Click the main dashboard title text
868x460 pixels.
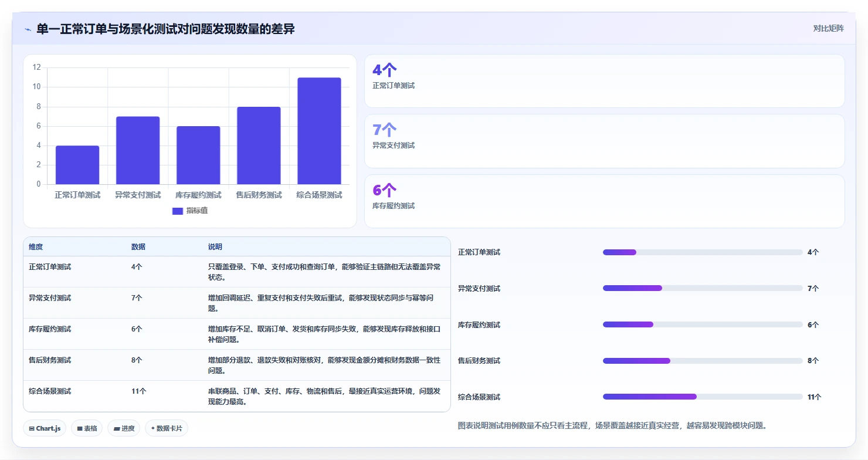[165, 29]
